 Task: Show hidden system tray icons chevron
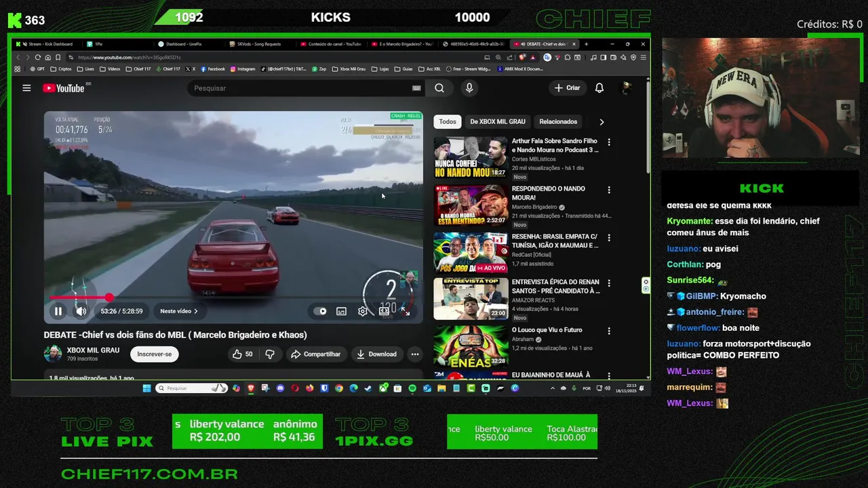(552, 388)
